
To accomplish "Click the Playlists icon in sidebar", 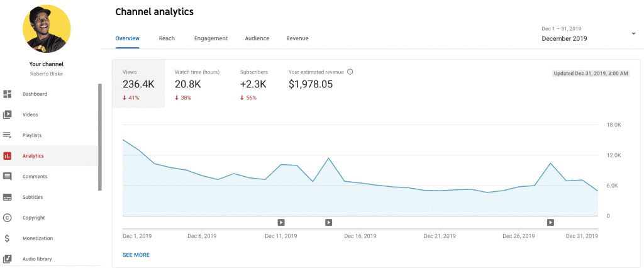I will point(8,135).
